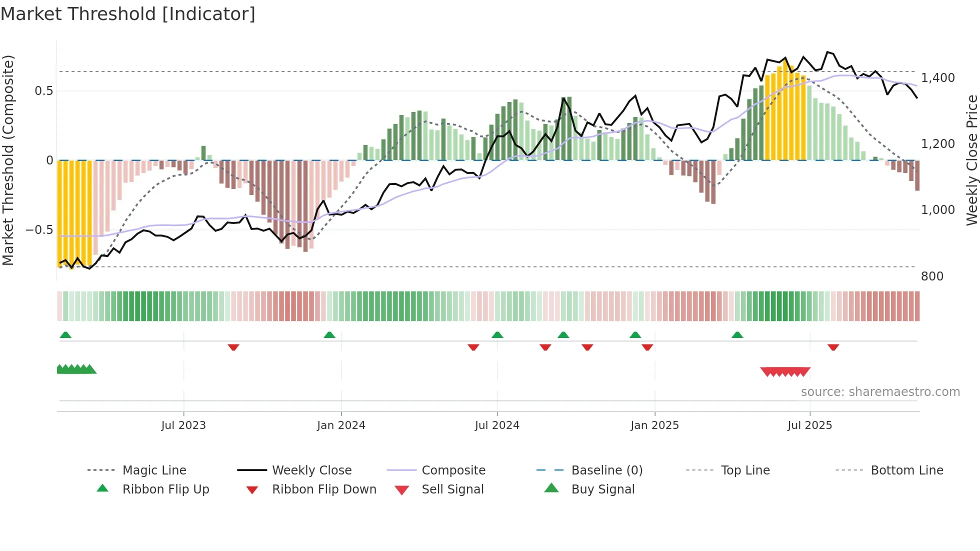Click the Market Threshold [Indicator] chart title
The width and height of the screenshot is (980, 551).
(128, 14)
